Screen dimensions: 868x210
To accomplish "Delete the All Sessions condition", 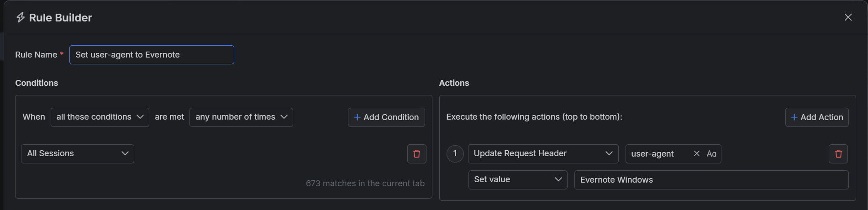I will [x=416, y=154].
